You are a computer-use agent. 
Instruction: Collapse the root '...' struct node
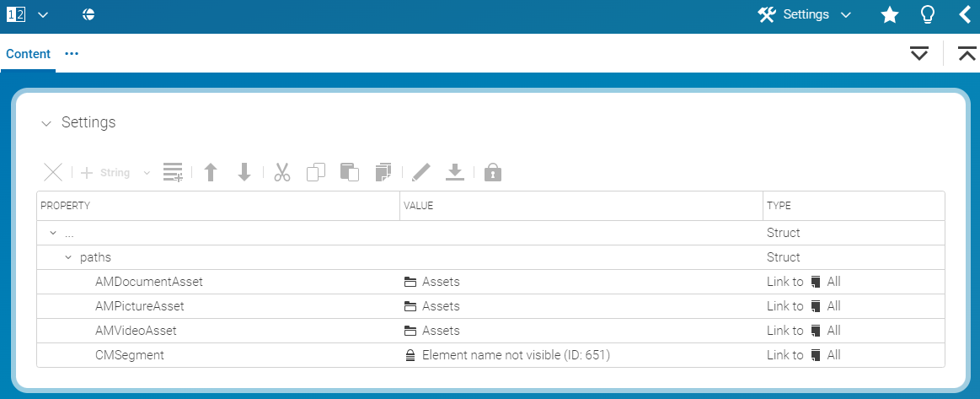click(53, 234)
